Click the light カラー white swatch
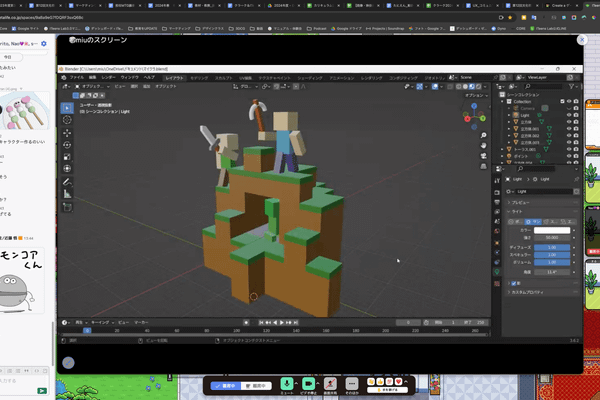The width and height of the screenshot is (600, 400). click(x=552, y=230)
